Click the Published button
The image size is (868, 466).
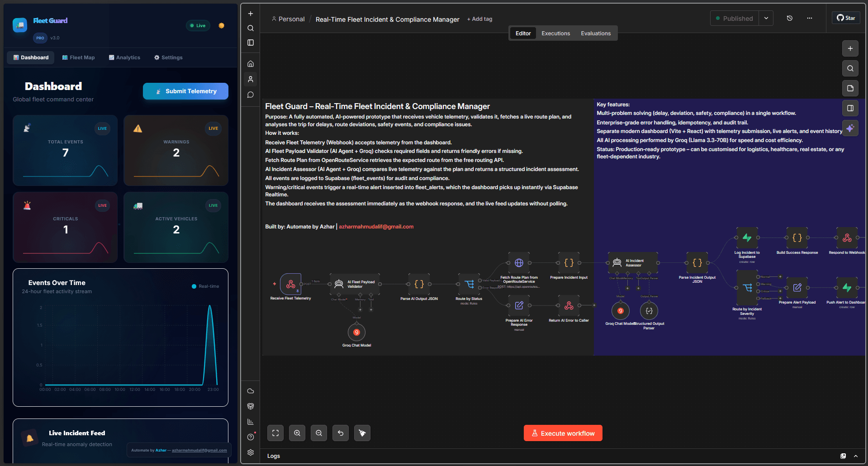[735, 19]
